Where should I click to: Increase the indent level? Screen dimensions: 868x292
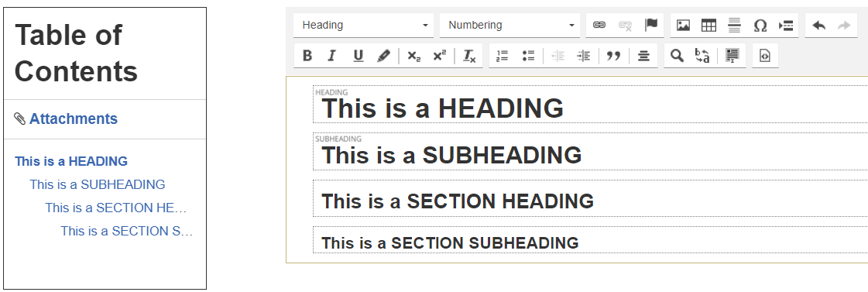(584, 56)
